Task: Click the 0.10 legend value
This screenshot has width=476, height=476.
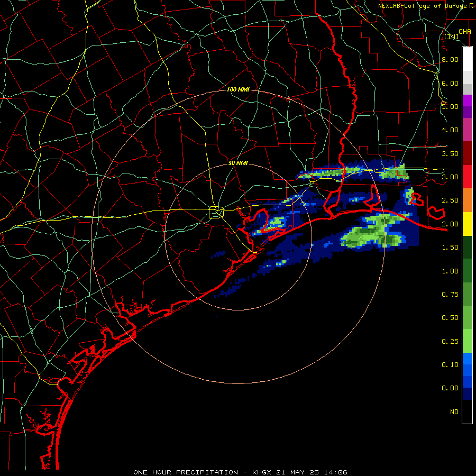Action: click(x=450, y=365)
